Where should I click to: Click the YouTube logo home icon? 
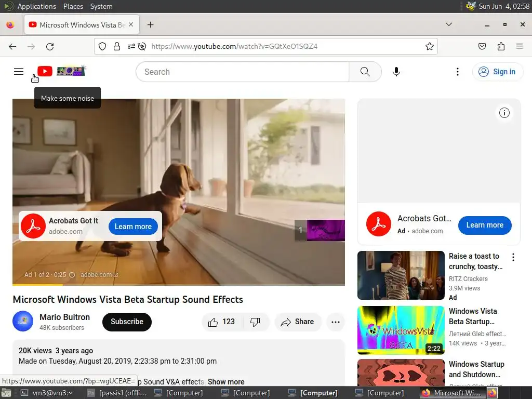[45, 71]
